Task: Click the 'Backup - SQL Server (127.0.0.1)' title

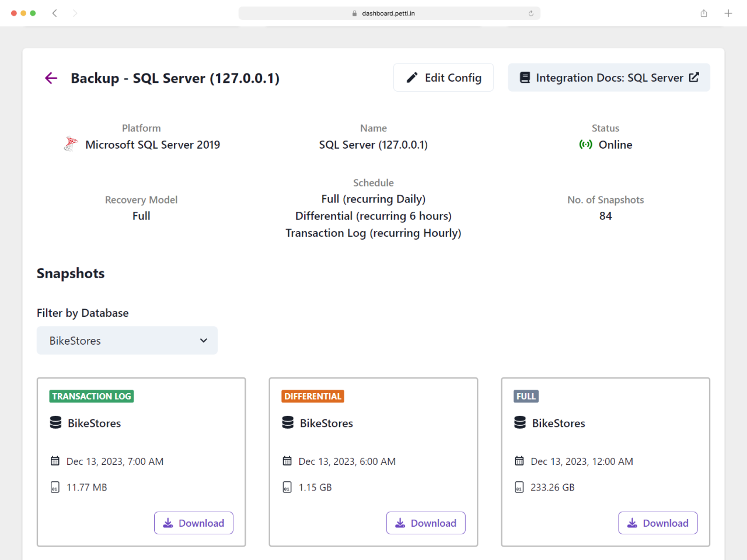Action: (175, 78)
